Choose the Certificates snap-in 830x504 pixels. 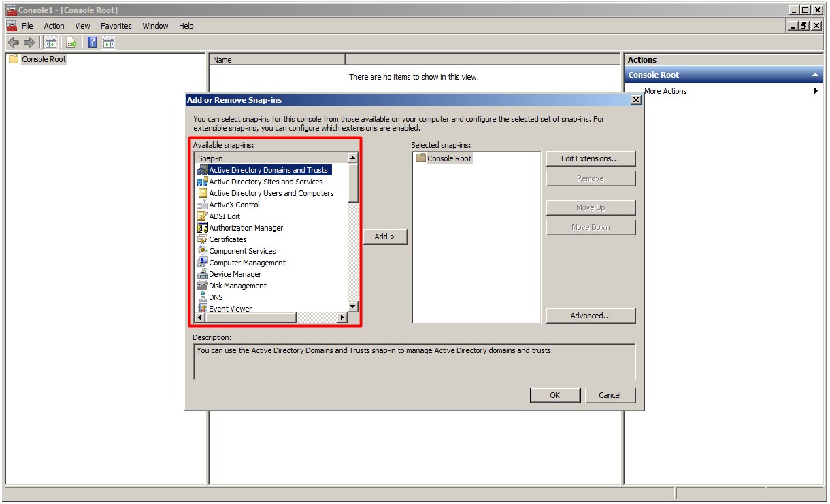227,239
